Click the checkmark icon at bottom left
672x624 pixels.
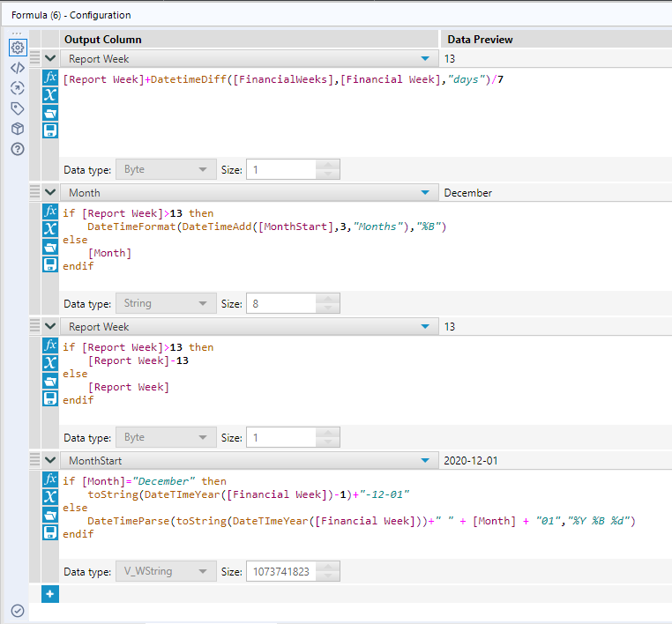[18, 611]
